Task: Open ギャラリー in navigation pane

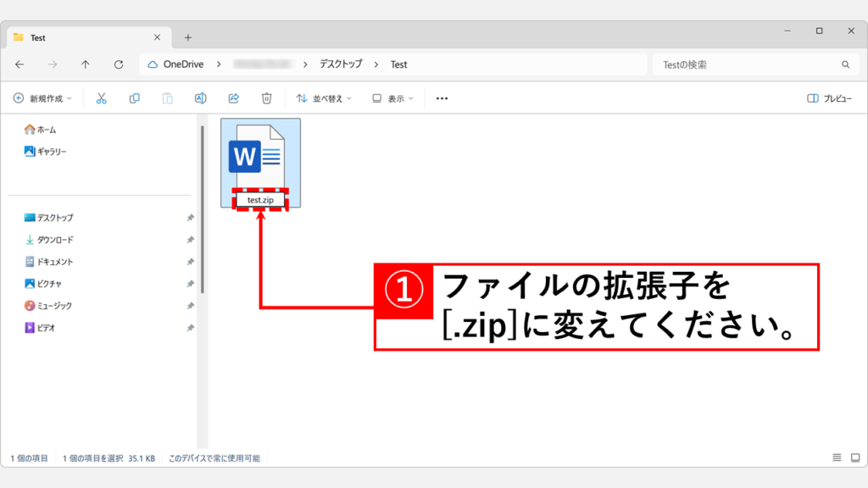Action: [x=45, y=151]
